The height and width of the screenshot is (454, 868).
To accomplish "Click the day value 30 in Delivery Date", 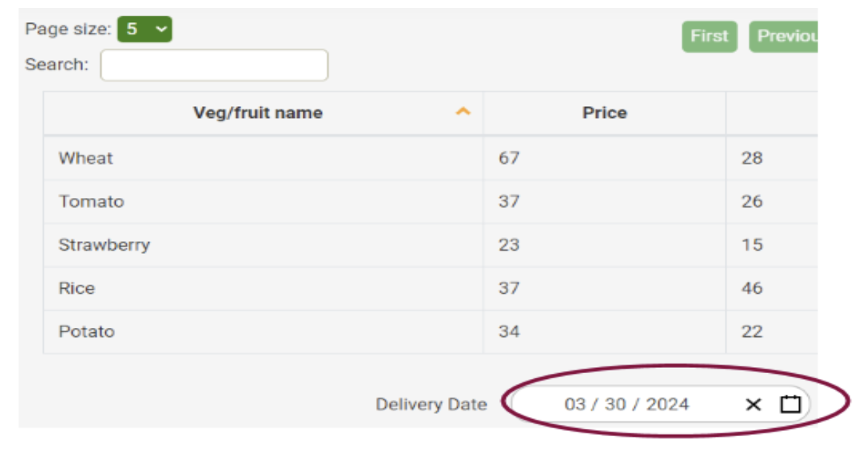I will tap(614, 404).
